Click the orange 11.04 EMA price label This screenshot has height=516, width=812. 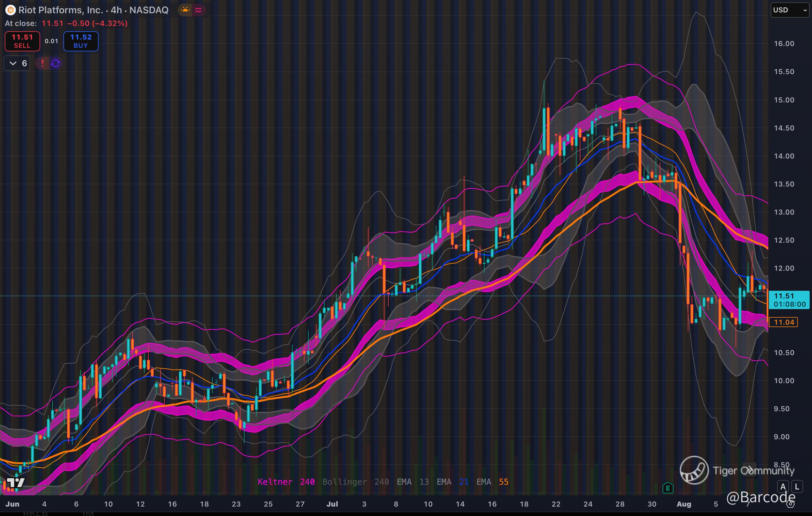[784, 322]
